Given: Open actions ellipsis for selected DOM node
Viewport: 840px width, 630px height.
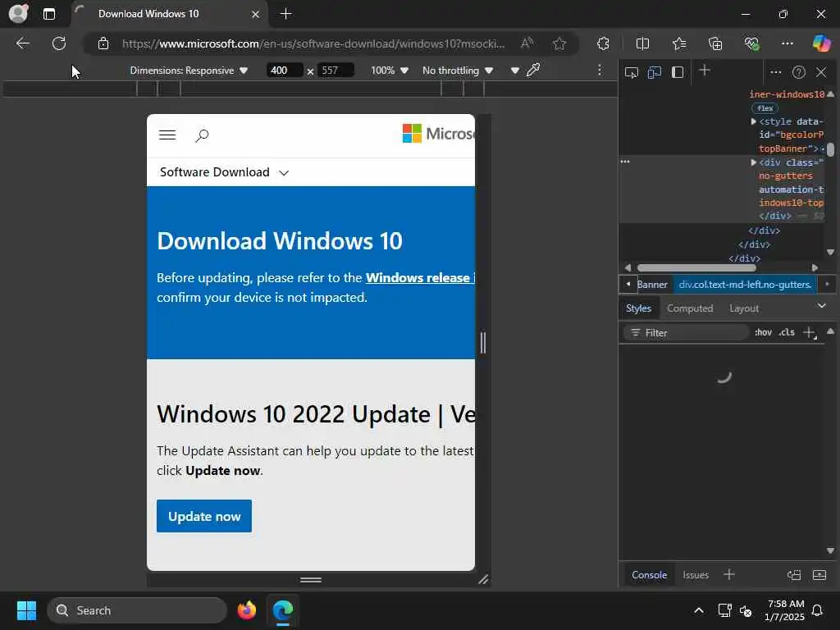Looking at the screenshot, I should [x=625, y=162].
